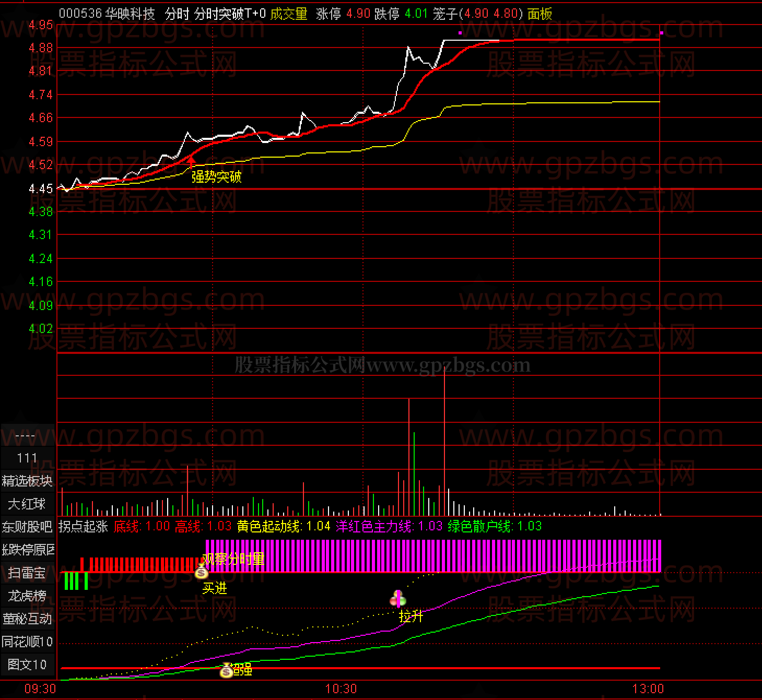Click the green bars in 拐点起涨 panel
Viewport: 762px width, 700px height.
[76, 581]
